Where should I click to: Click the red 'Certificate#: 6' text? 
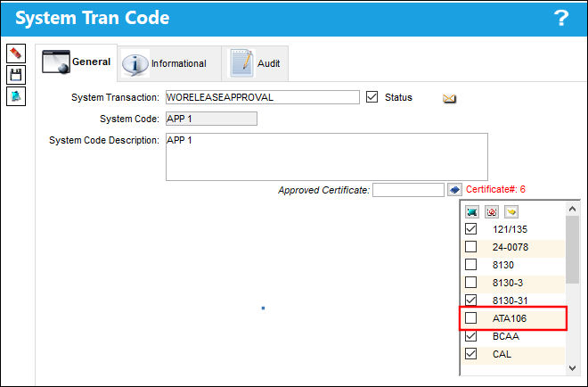(x=495, y=189)
